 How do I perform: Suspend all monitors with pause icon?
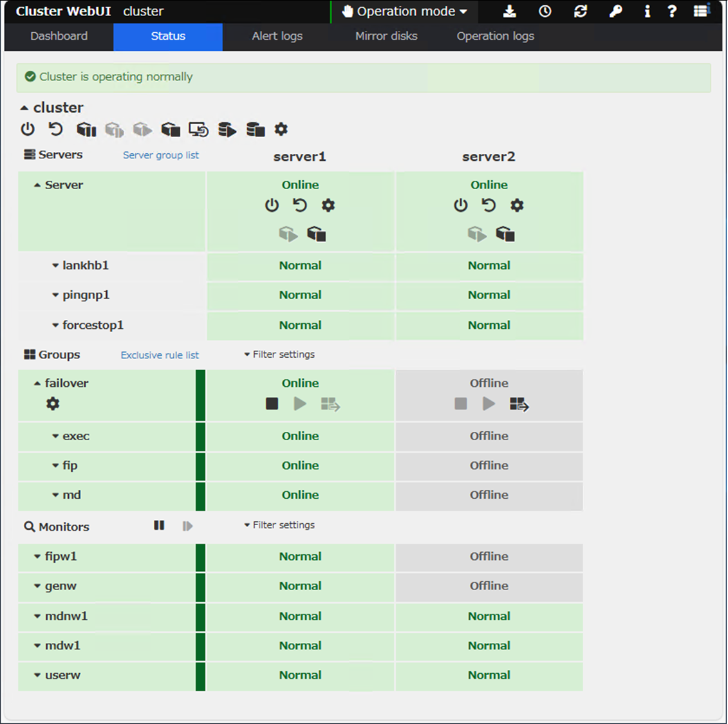(159, 526)
